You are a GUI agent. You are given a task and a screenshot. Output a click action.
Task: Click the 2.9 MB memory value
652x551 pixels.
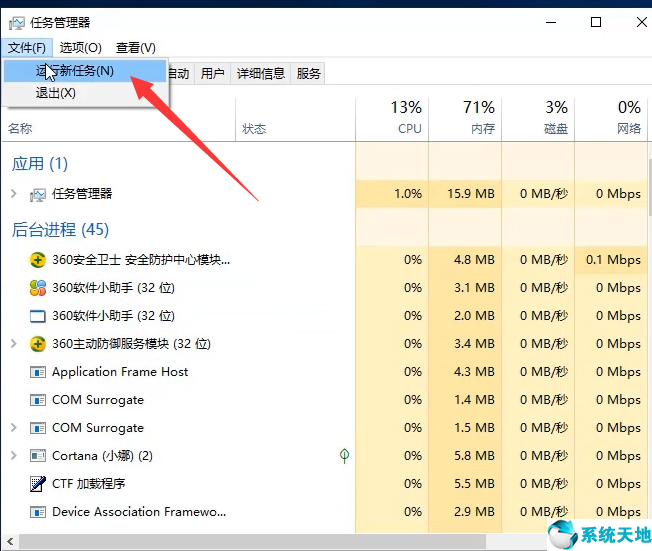pos(474,512)
